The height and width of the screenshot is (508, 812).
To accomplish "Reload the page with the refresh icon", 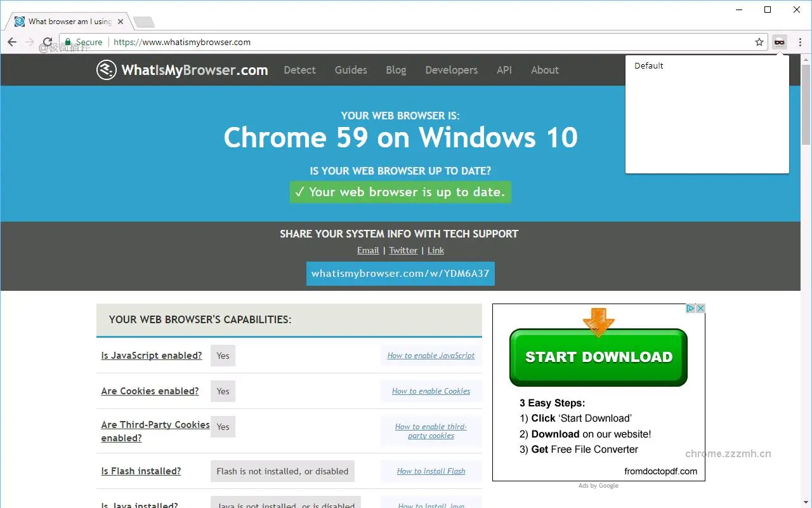I will 47,42.
